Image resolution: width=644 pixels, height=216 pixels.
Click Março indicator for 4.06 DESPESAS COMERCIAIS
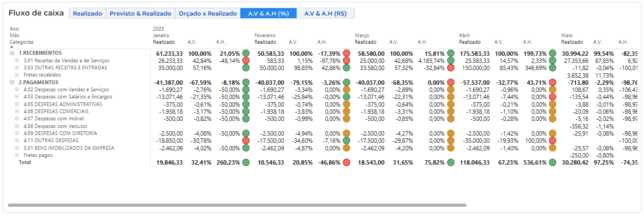pos(451,112)
